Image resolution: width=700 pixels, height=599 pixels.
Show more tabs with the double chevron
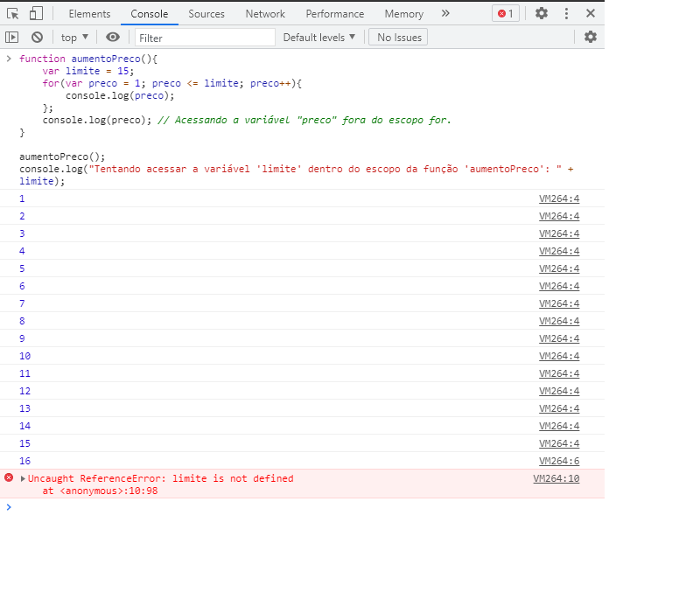[445, 13]
